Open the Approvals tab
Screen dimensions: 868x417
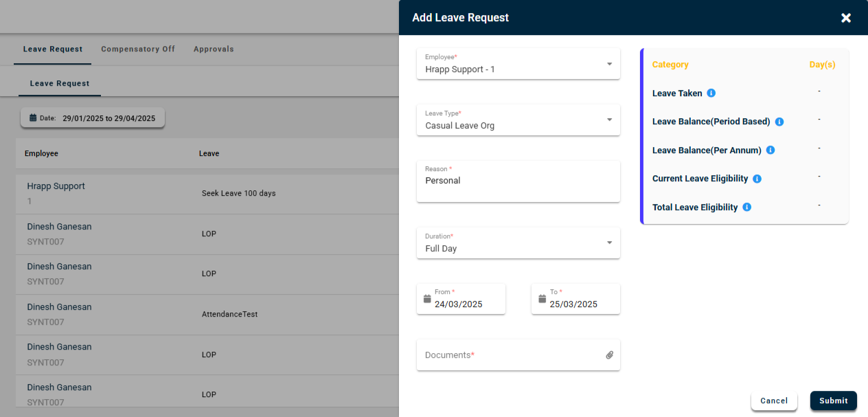pos(214,49)
